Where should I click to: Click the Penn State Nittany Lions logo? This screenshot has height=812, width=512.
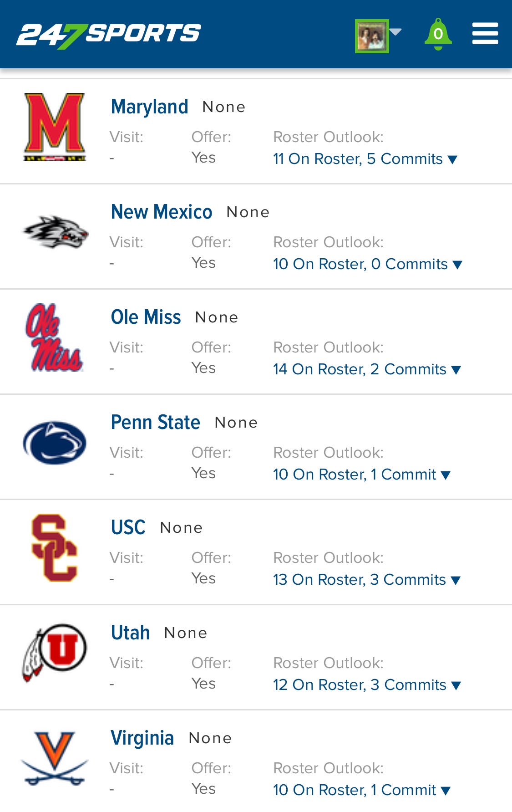tap(55, 443)
